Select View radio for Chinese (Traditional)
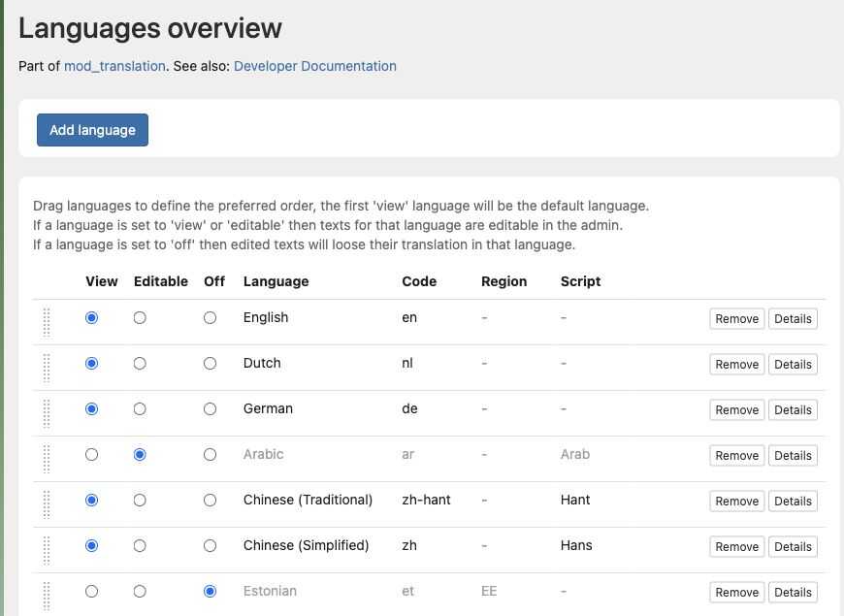 91,501
